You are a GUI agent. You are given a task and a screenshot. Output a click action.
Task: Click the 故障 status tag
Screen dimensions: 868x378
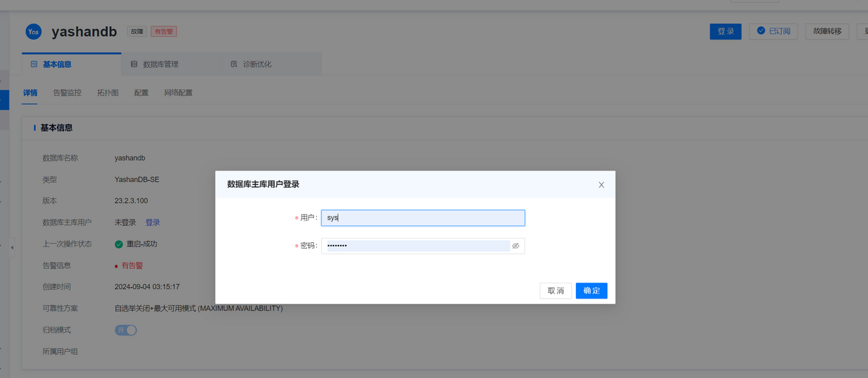click(137, 32)
